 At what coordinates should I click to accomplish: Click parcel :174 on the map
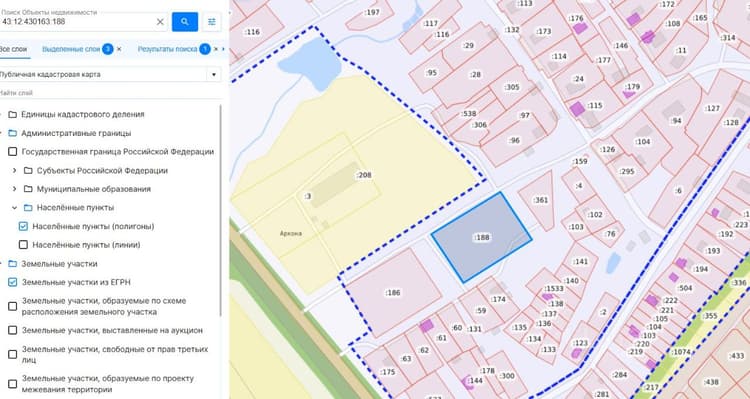click(x=498, y=299)
